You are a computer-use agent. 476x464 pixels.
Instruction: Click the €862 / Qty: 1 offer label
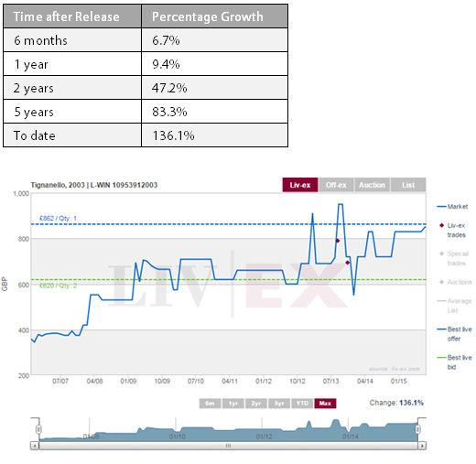[58, 219]
